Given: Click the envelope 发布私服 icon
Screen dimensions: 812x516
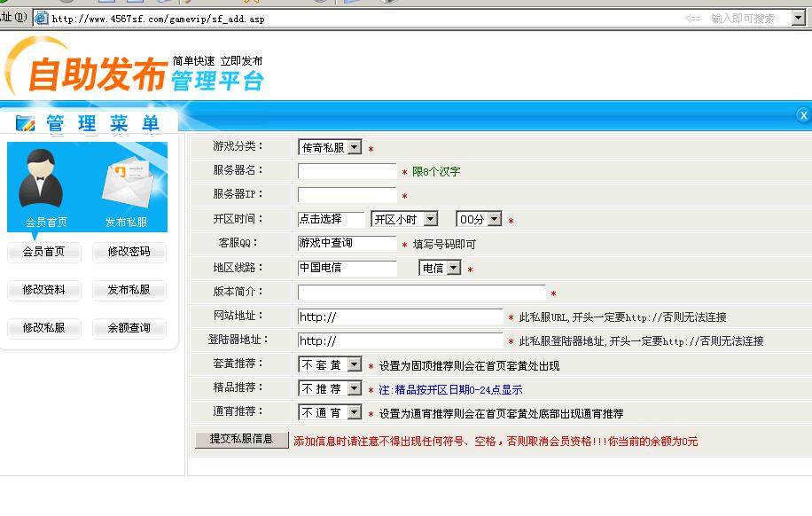Looking at the screenshot, I should coord(127,184).
